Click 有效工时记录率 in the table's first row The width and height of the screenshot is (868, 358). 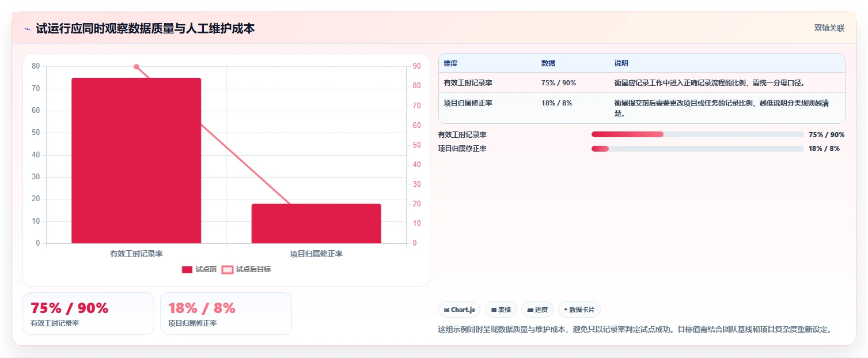pyautogui.click(x=468, y=83)
